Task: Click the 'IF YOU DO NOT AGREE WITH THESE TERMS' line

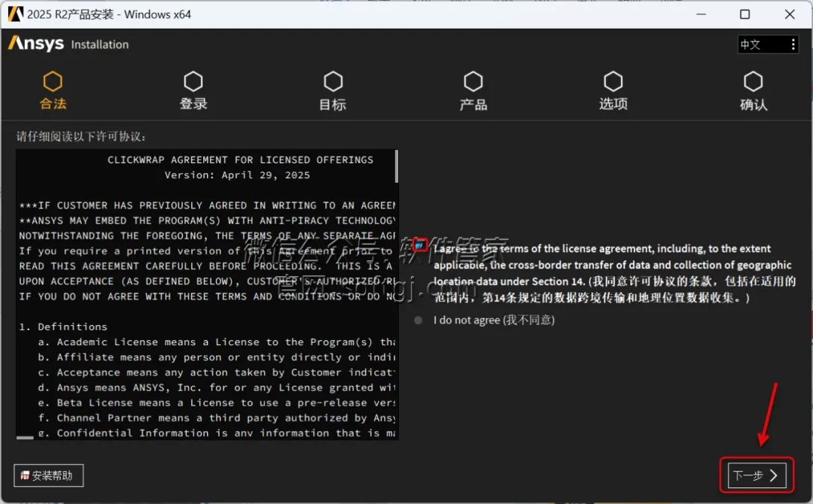Action: 207,296
